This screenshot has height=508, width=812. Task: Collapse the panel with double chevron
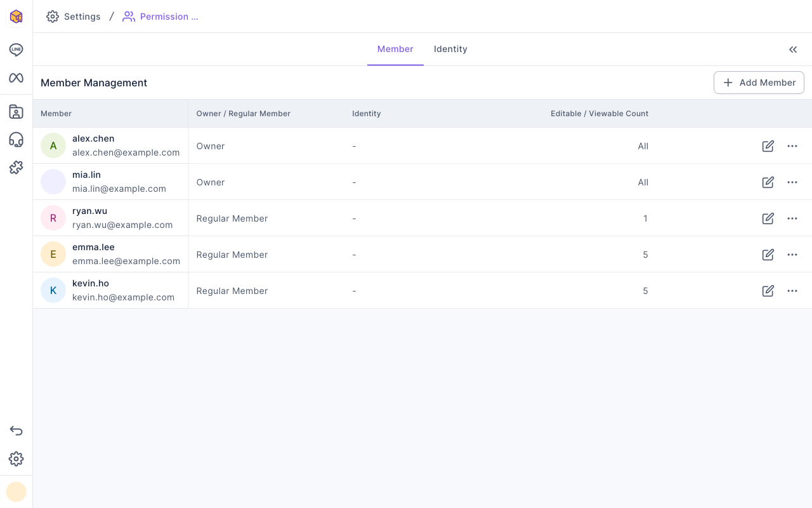[793, 50]
